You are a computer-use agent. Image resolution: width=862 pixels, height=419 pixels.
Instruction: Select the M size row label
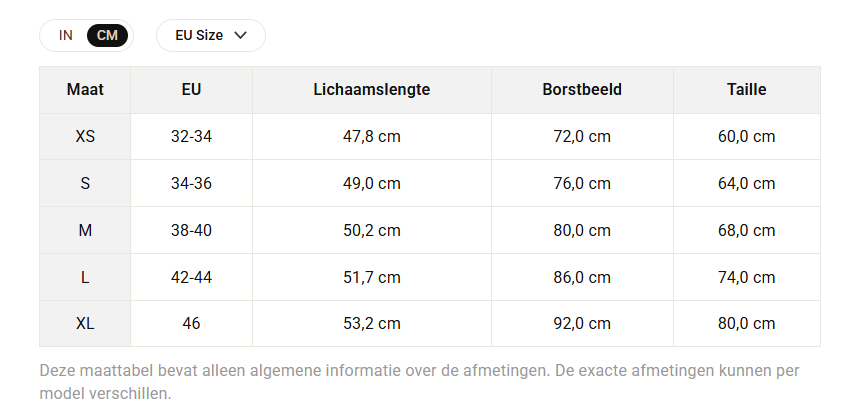85,230
